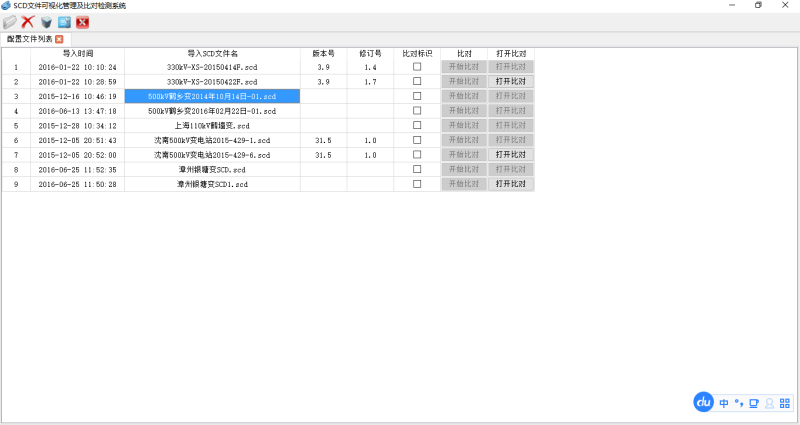800x425 pixels.
Task: Check the 比对标识 box for 上海110kV鹤塘变.scd
Action: 417,126
